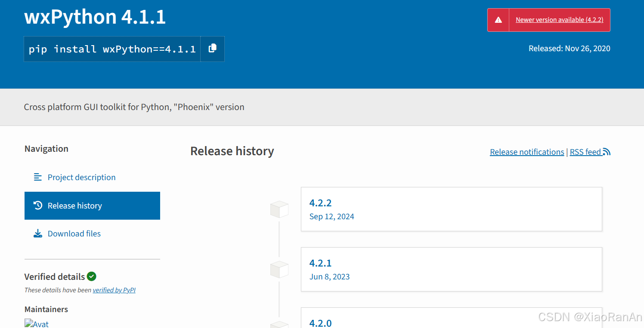Viewport: 644px width, 328px height.
Task: Click the warning triangle icon in red banner
Action: pyautogui.click(x=498, y=20)
